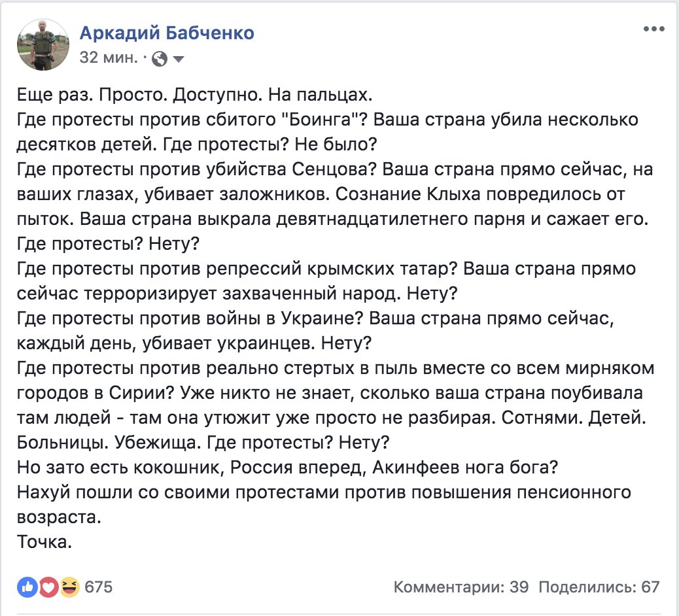Click the red heart Love reaction icon
Screen dimensions: 679x616
coord(48,587)
